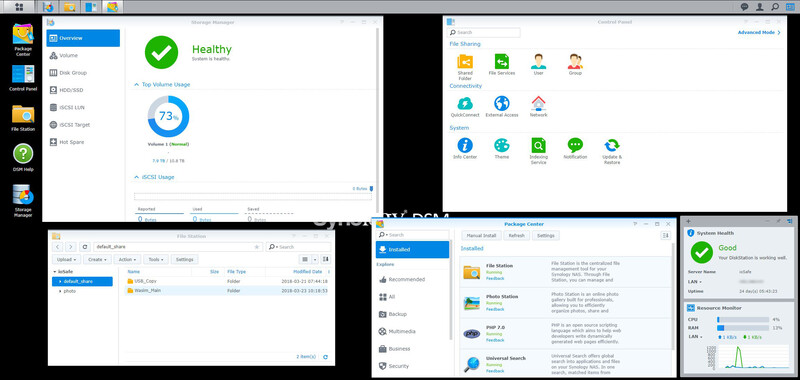Image resolution: width=800 pixels, height=380 pixels.
Task: Open Package Center desktop shortcut
Action: pos(22,40)
